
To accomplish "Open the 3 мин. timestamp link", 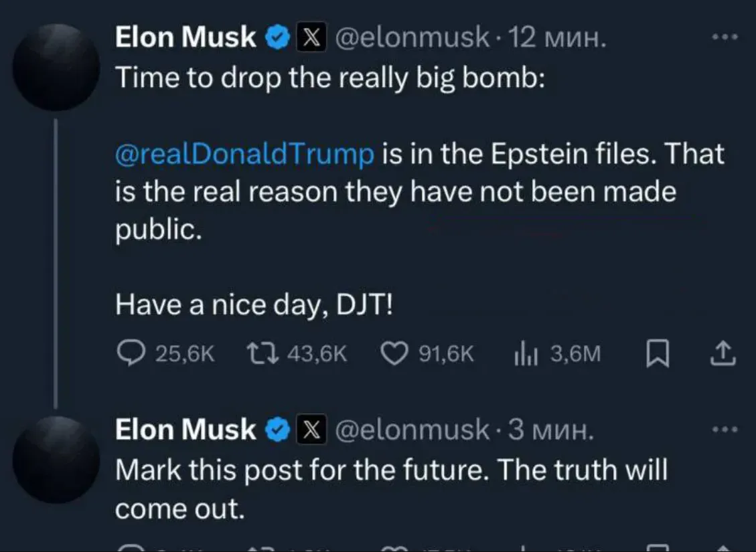I will click(x=550, y=429).
